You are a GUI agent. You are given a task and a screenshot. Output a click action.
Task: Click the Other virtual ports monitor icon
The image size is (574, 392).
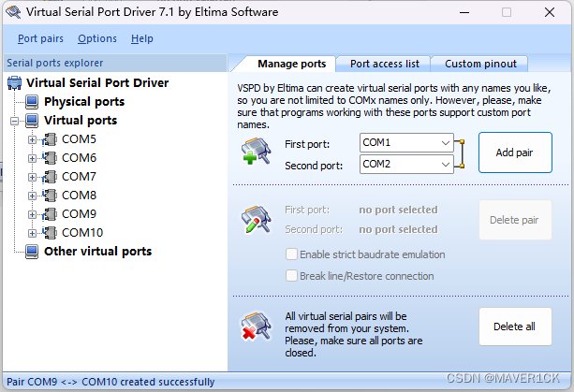32,252
